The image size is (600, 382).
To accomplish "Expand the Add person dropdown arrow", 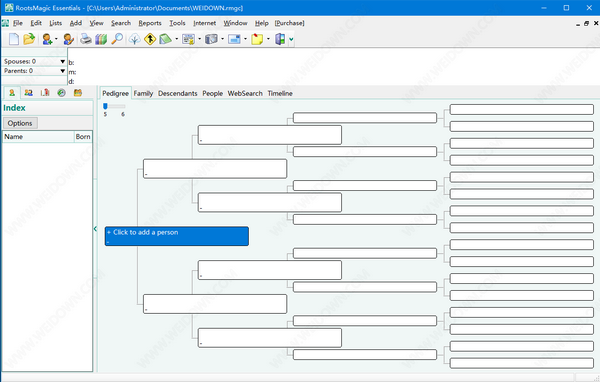I will coord(56,39).
